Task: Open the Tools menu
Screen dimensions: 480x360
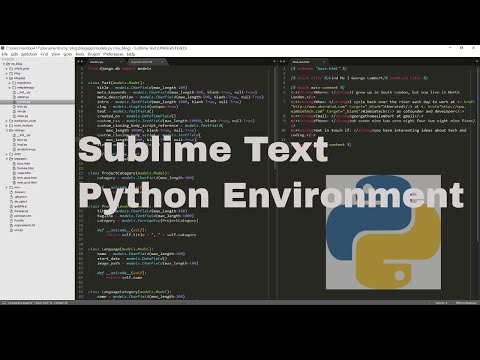Action: [80, 54]
